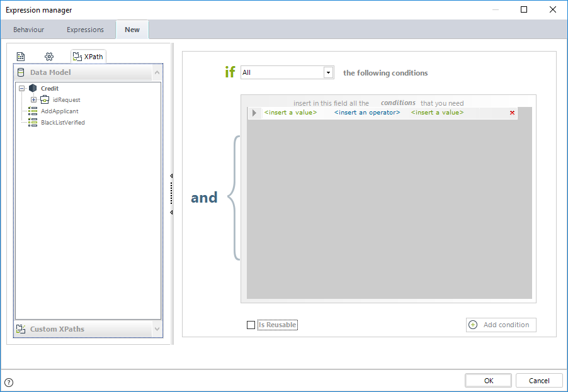Open the All conditions dropdown
Image resolution: width=568 pixels, height=392 pixels.
328,72
